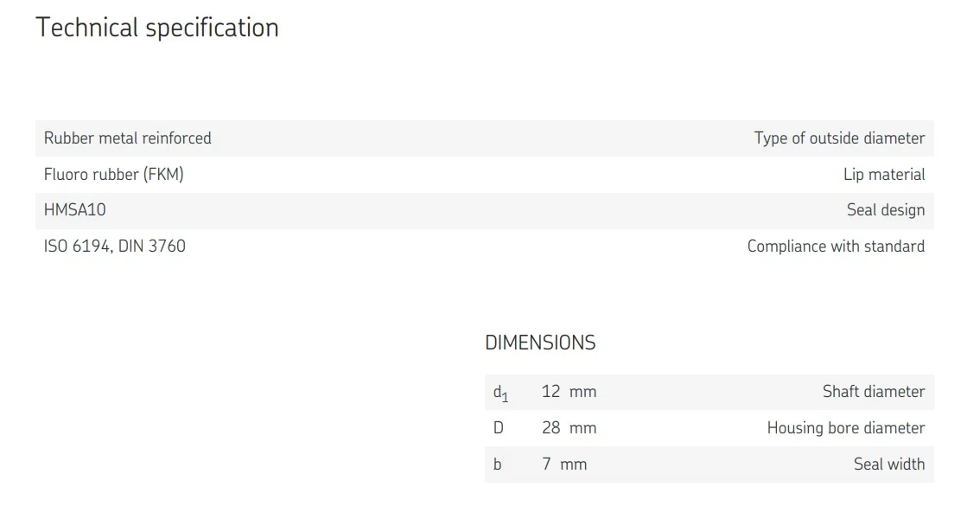Click the Type of outside diameter label

[838, 138]
